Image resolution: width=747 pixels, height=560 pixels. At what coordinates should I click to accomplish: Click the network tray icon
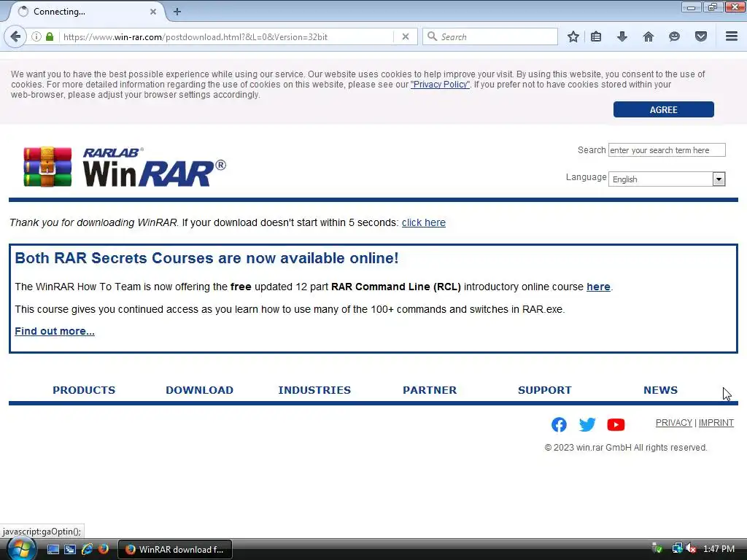[x=676, y=548]
